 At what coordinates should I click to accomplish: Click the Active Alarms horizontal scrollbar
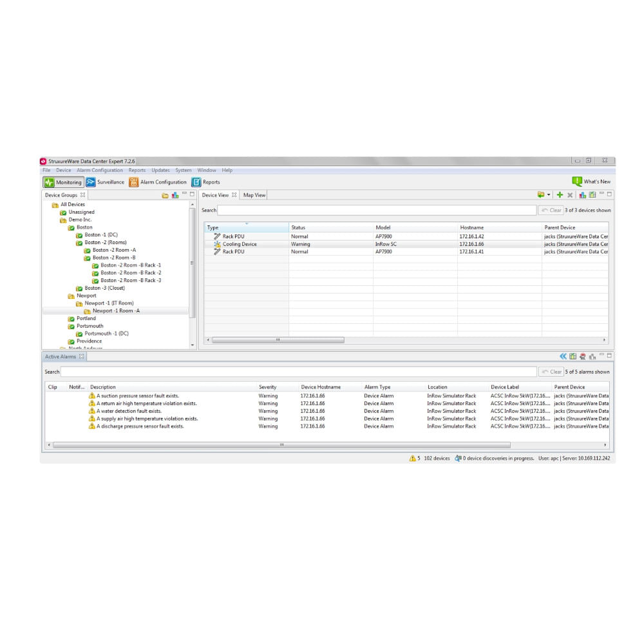tap(281, 445)
